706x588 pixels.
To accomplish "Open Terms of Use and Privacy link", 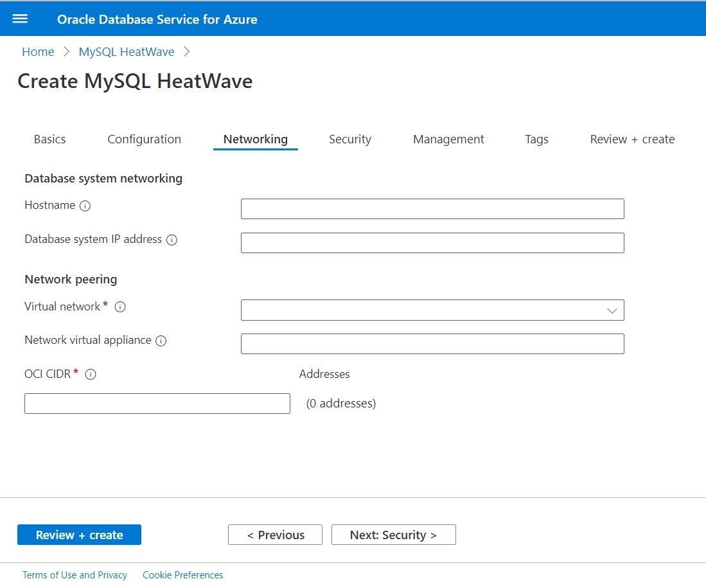I will tap(75, 575).
